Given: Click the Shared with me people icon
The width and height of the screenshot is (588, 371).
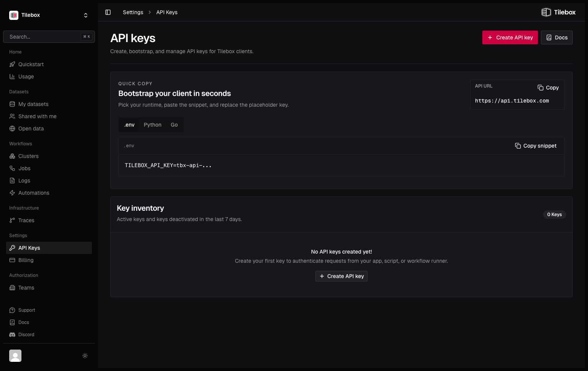Looking at the screenshot, I should point(12,116).
